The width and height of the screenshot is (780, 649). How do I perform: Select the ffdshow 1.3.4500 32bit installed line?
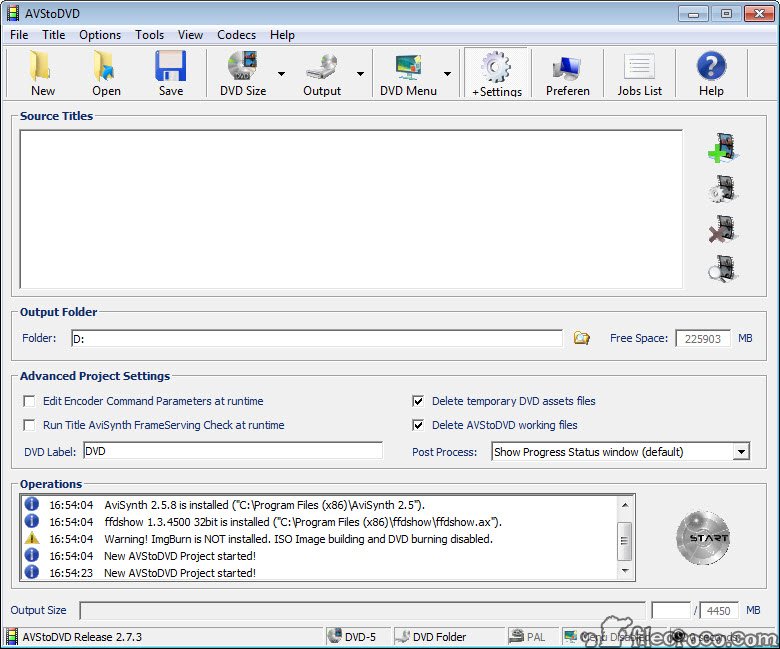click(x=319, y=522)
